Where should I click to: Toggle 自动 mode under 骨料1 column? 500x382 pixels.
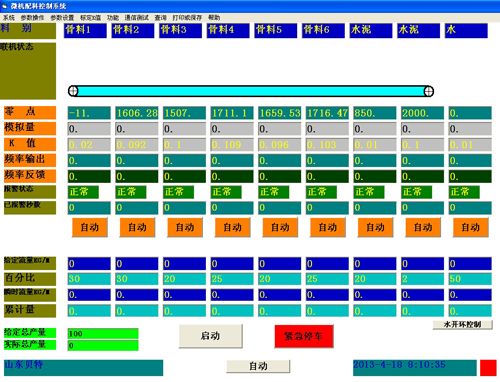click(90, 228)
